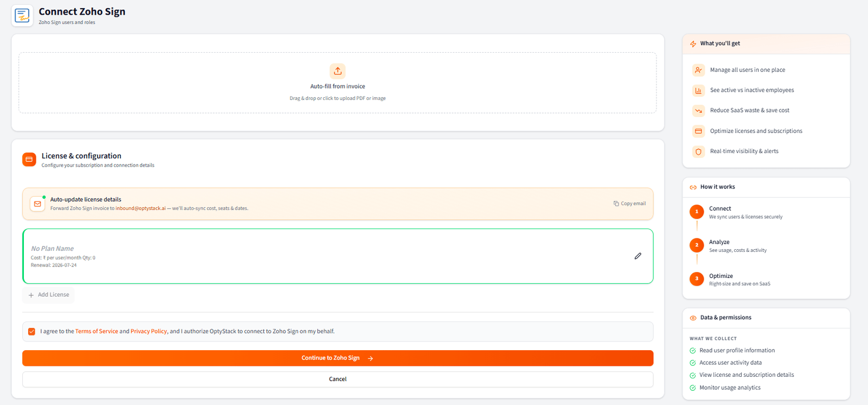This screenshot has height=405, width=868.
Task: Click the Right-size and save on SaaS text
Action: (739, 284)
